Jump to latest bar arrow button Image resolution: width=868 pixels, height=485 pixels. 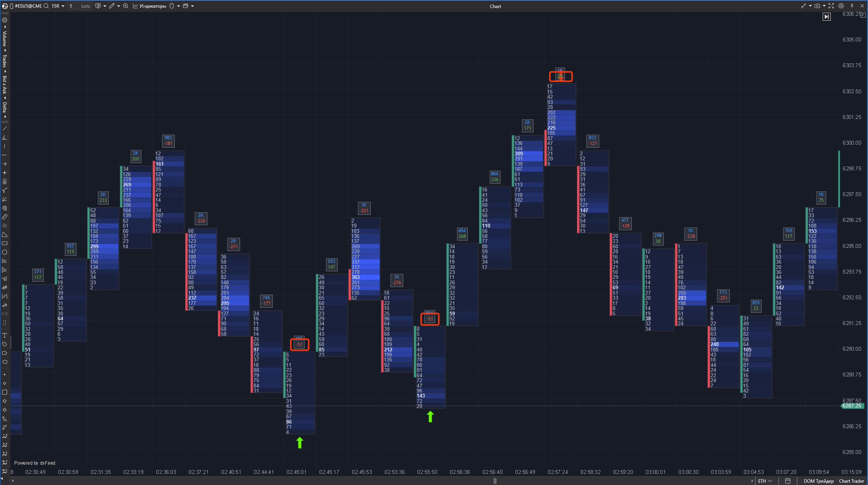click(x=827, y=16)
